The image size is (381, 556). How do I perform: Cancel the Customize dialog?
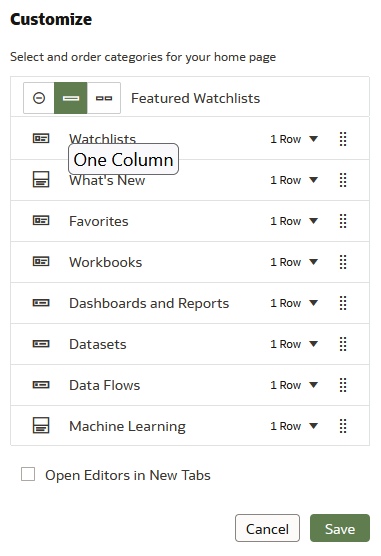coord(267,528)
